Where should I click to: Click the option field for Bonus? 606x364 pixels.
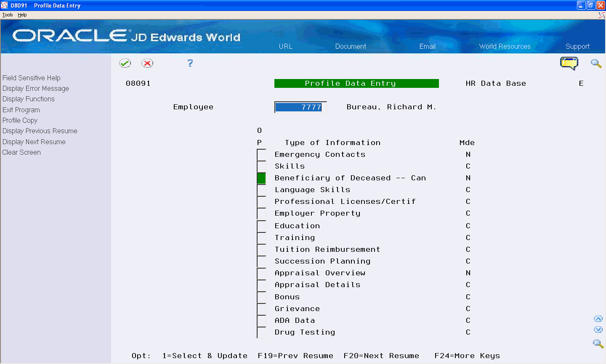click(x=261, y=297)
